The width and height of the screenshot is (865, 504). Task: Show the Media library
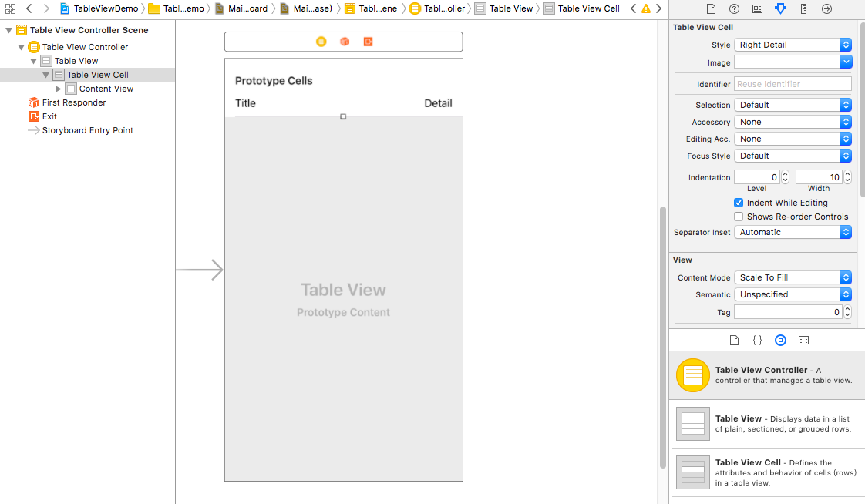(803, 340)
